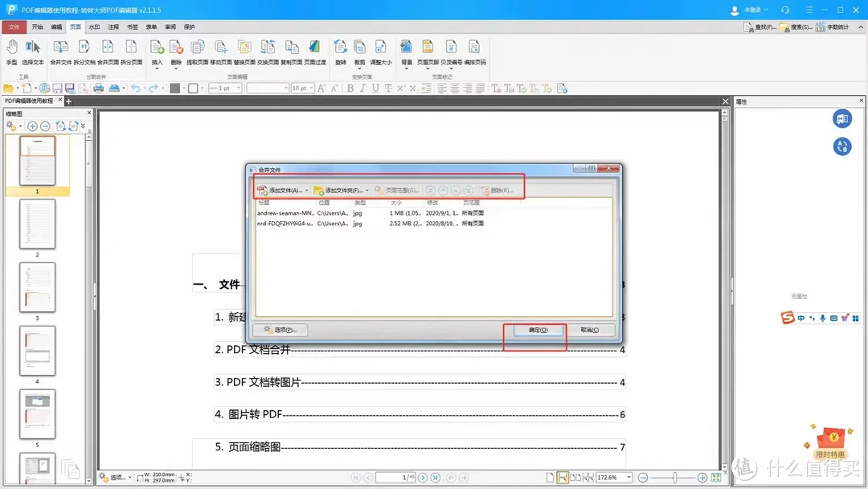Switch to the 注释 comments tab
This screenshot has width=868, height=489.
point(113,27)
